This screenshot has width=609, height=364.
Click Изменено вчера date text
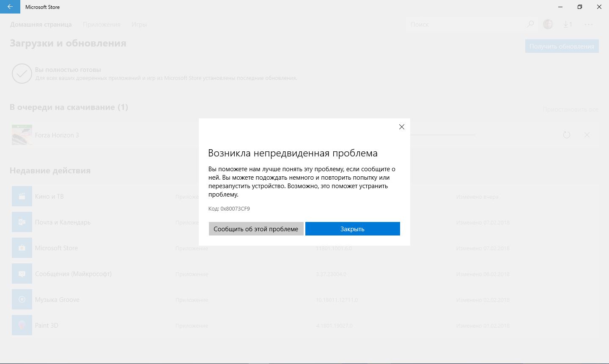pyautogui.click(x=477, y=197)
